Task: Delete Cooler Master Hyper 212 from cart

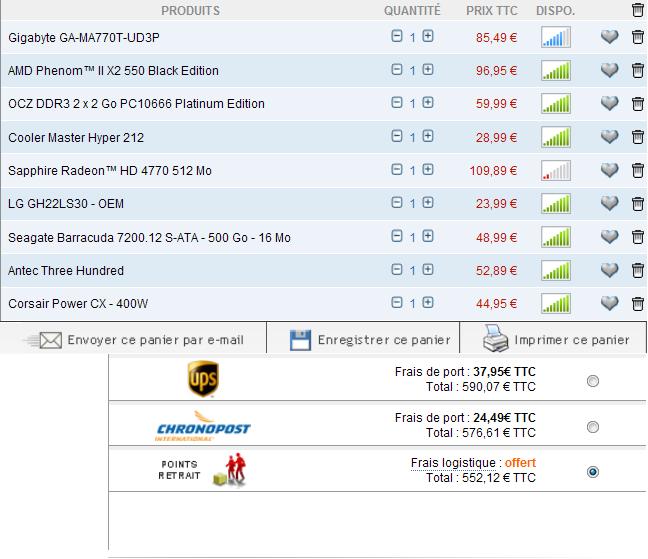Action: tap(638, 137)
